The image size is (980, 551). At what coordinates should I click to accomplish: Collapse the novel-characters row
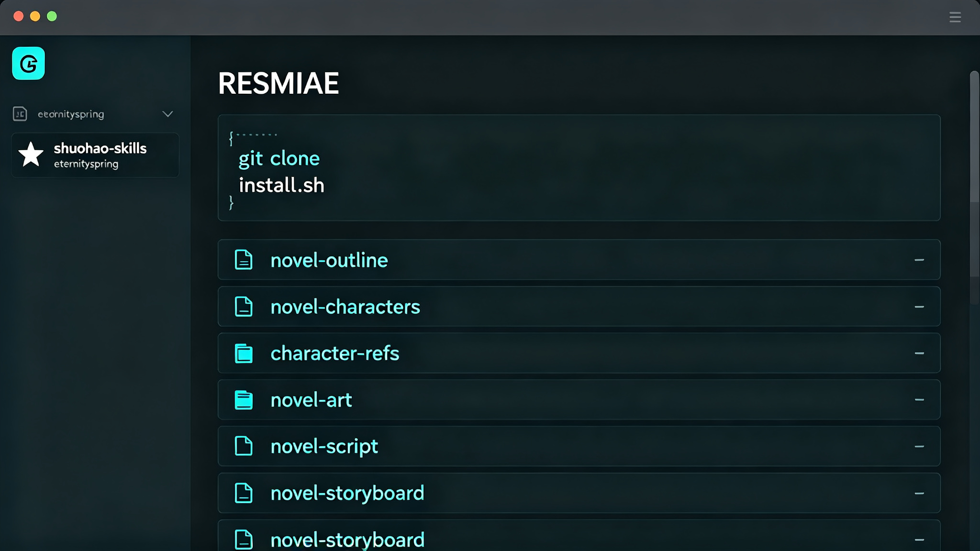[x=919, y=307]
